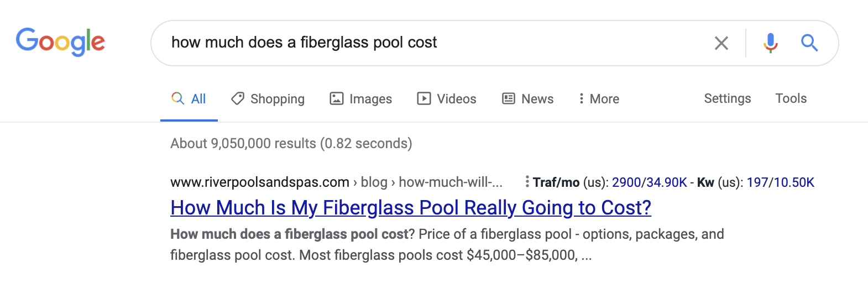Expand the More search categories menu
The image size is (868, 304).
tap(599, 99)
